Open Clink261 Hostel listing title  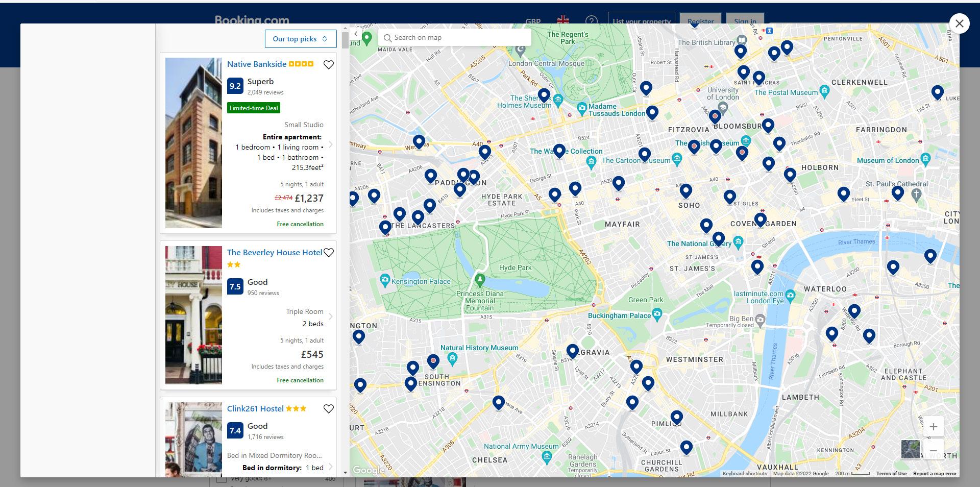(x=255, y=408)
